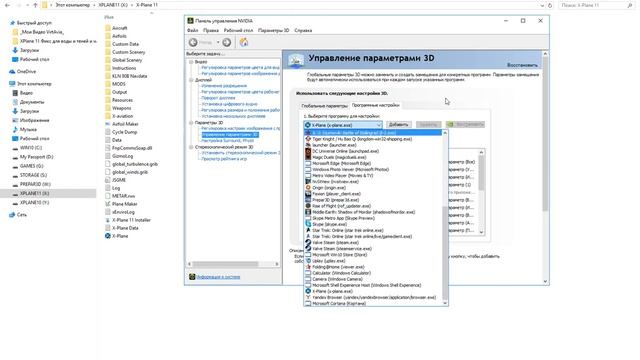Image resolution: width=640 pixels, height=360 pixels.
Task: Collapse the Видео tree group
Action: pyautogui.click(x=191, y=62)
